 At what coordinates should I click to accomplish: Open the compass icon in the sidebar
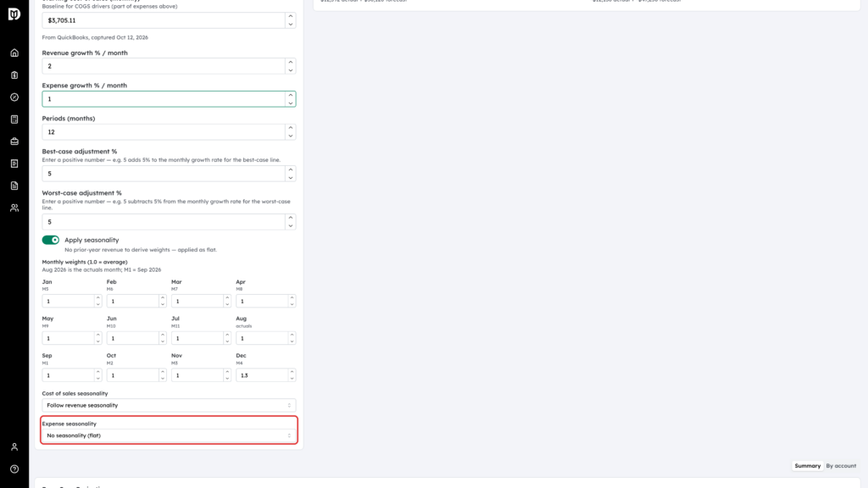tap(14, 97)
